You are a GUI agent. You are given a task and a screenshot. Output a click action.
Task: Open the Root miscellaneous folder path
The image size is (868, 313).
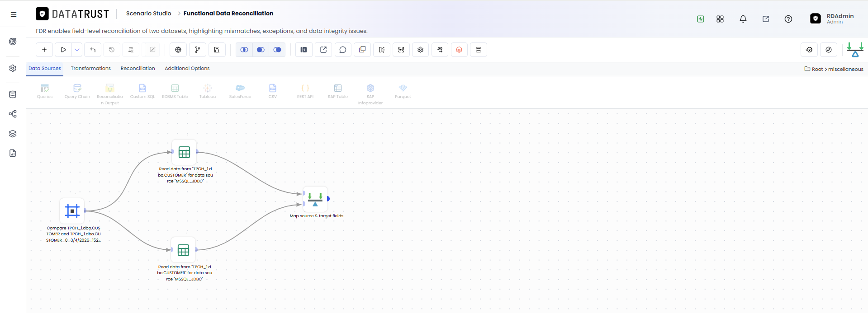(x=834, y=69)
